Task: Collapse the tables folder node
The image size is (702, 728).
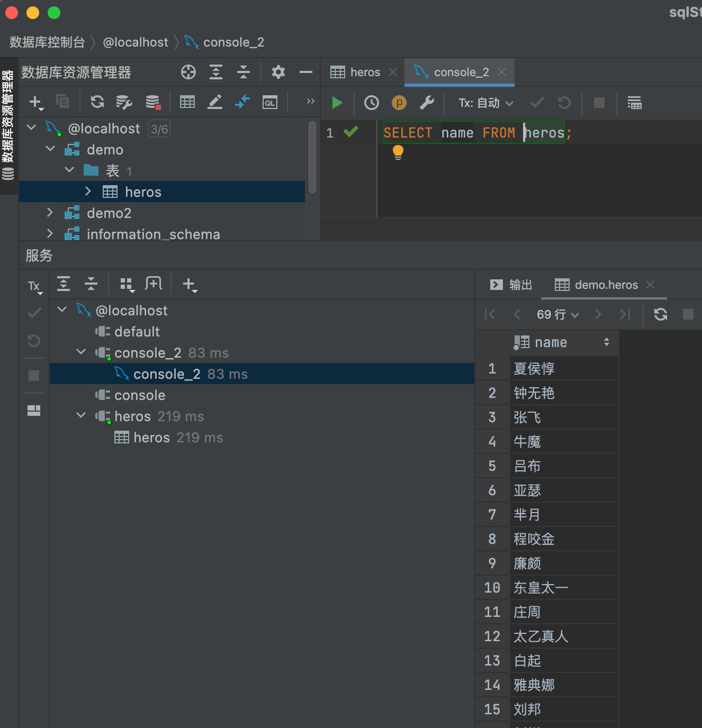Action: [69, 170]
